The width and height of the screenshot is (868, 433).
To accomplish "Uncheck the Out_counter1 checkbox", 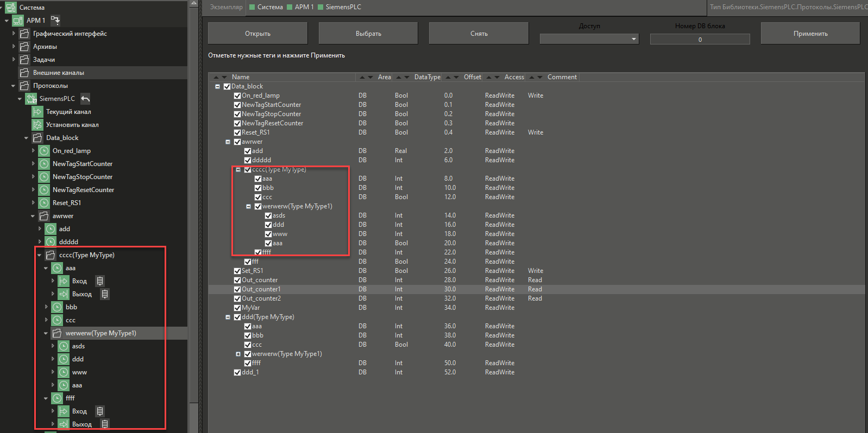I will tap(237, 289).
